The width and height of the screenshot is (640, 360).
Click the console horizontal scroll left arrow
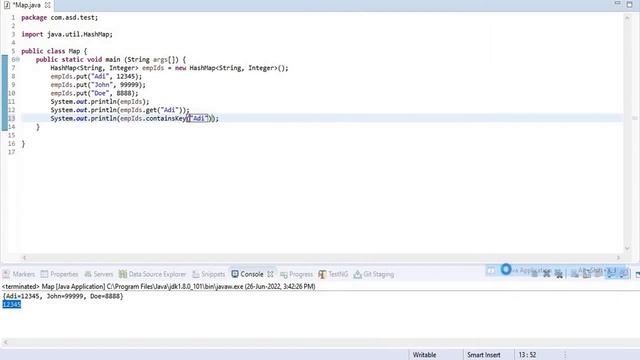click(x=5, y=342)
